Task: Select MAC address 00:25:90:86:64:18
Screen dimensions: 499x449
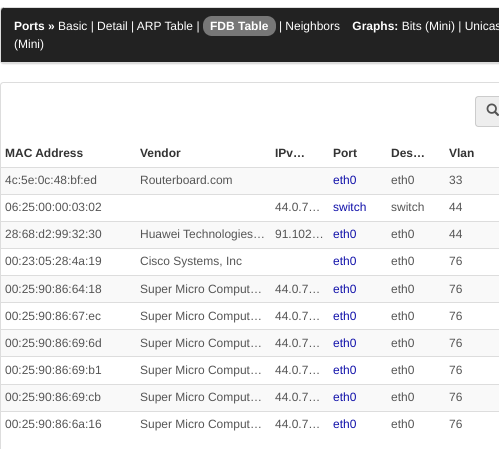Action: [53, 289]
